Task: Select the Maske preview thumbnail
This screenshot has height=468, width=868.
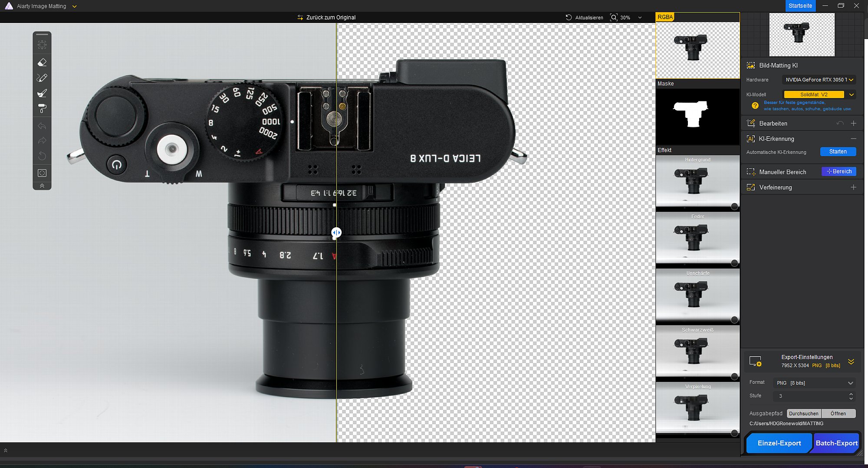Action: coord(697,117)
